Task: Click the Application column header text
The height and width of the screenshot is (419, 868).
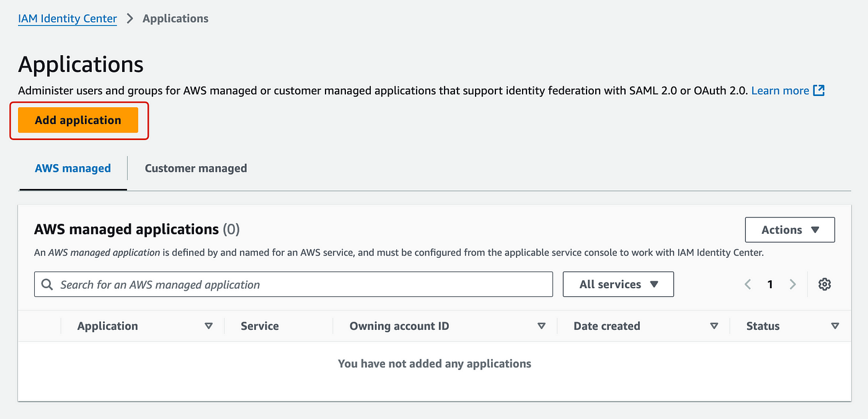Action: (x=108, y=326)
